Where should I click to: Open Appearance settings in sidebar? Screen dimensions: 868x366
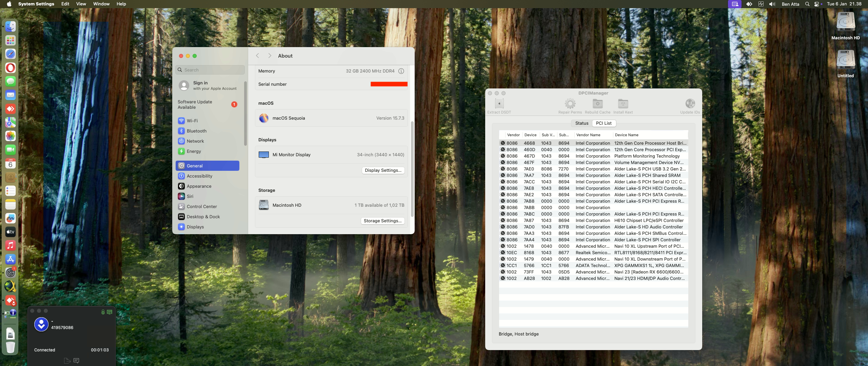click(x=208, y=186)
